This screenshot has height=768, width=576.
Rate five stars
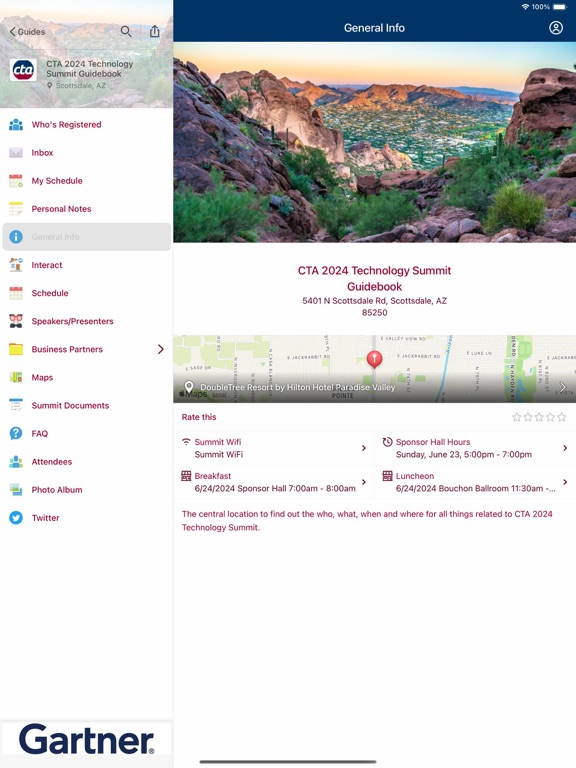[x=562, y=417]
